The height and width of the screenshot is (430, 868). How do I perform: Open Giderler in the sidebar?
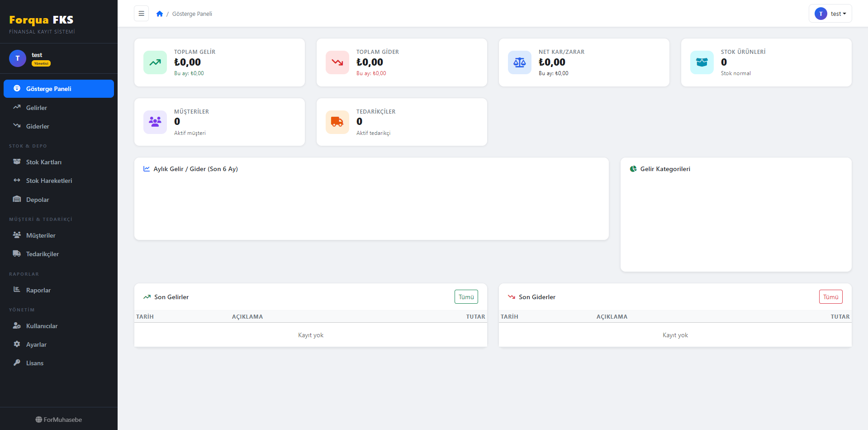[x=38, y=126]
